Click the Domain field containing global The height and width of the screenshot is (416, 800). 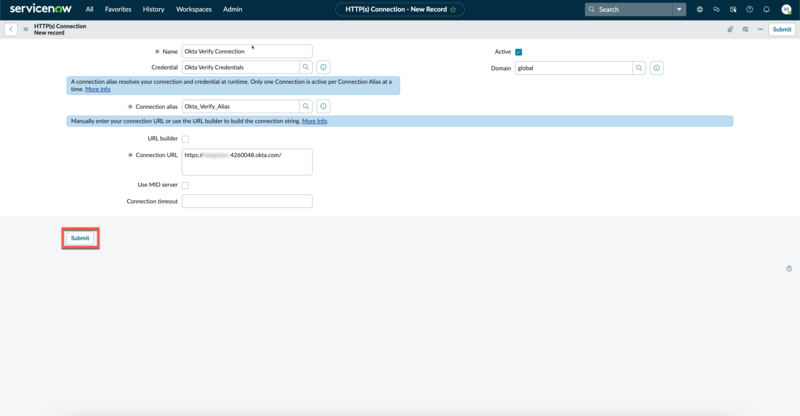pyautogui.click(x=573, y=68)
